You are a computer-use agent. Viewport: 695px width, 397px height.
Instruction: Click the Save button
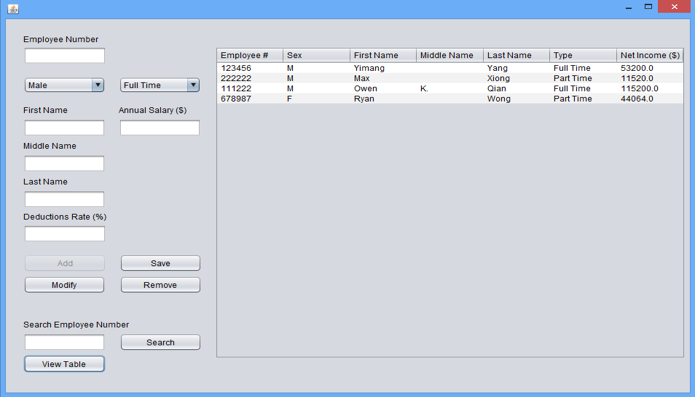click(160, 263)
